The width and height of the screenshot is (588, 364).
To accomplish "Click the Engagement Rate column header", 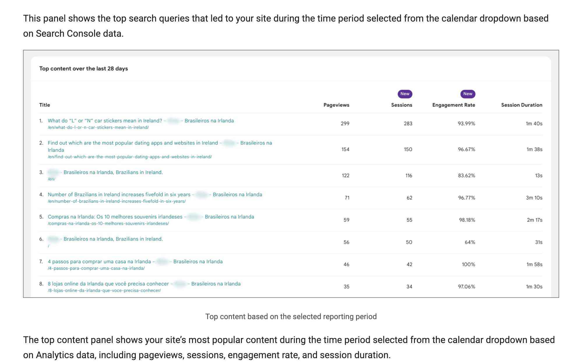I will [x=454, y=105].
